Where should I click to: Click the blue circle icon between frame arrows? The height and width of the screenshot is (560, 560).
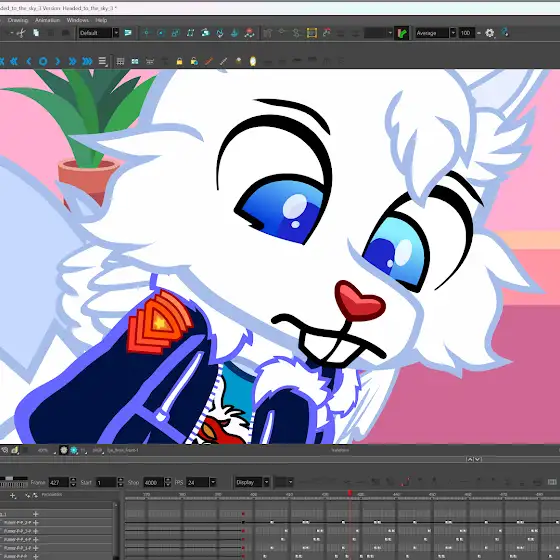[43, 61]
